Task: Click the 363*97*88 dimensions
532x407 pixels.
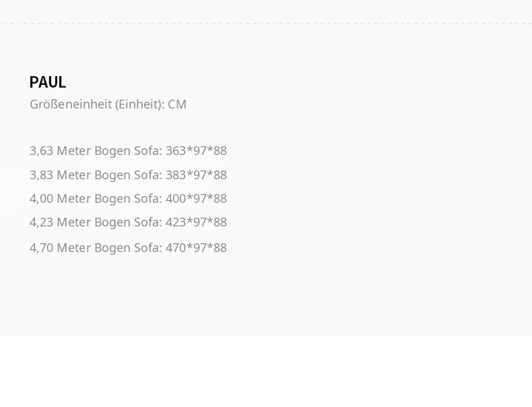Action: (x=196, y=151)
